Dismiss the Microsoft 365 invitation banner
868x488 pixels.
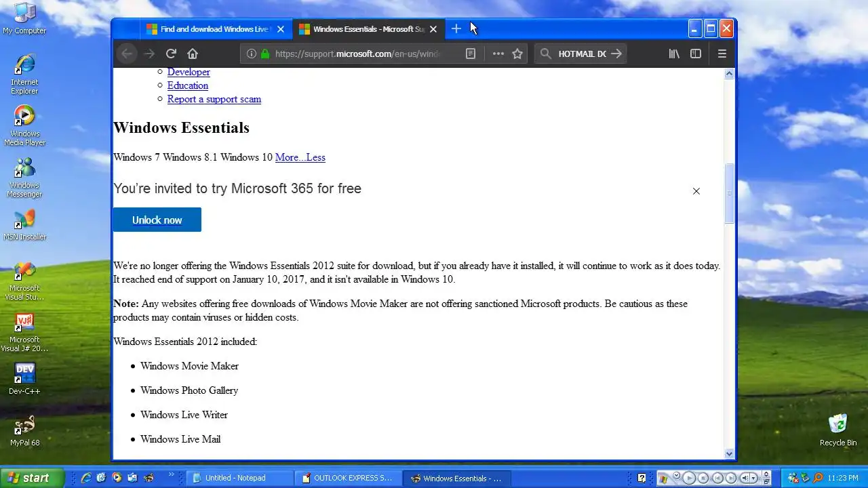[x=696, y=191]
